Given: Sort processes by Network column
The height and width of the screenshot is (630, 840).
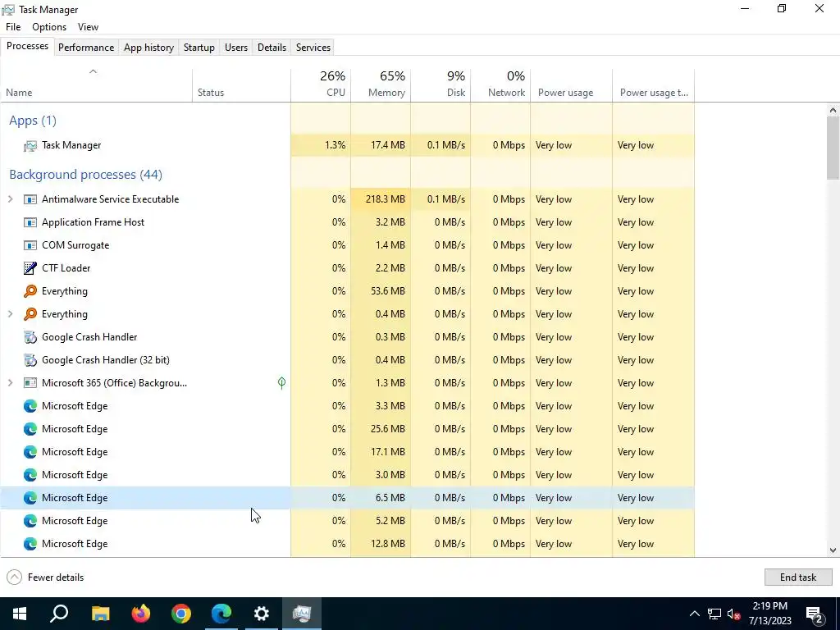Looking at the screenshot, I should coord(501,85).
